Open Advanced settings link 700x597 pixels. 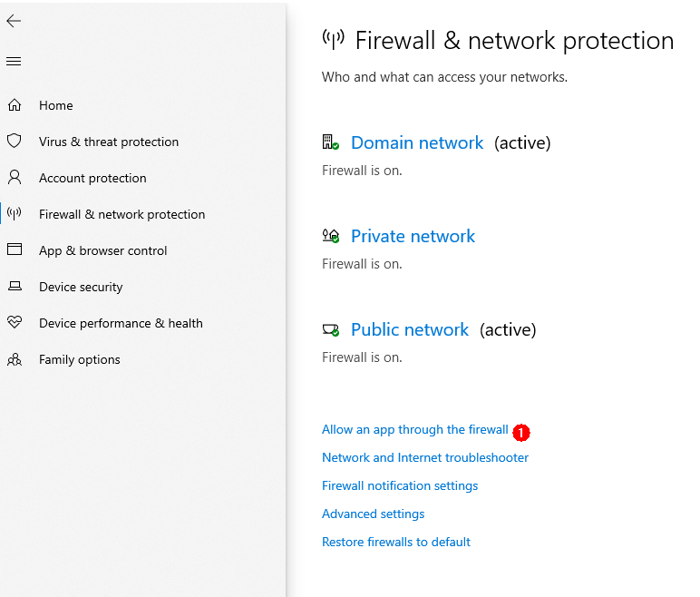373,514
